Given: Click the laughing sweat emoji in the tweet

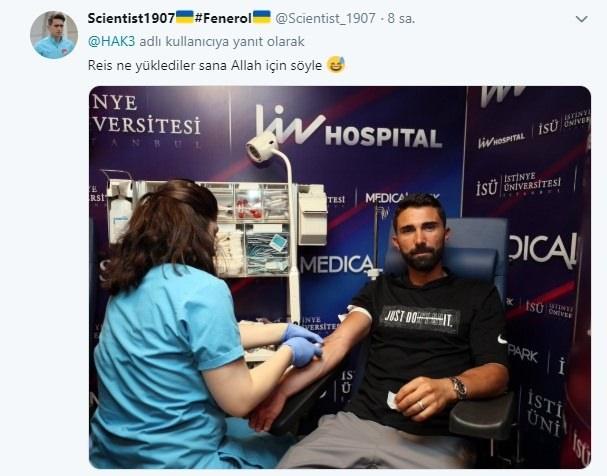Looking at the screenshot, I should point(336,65).
